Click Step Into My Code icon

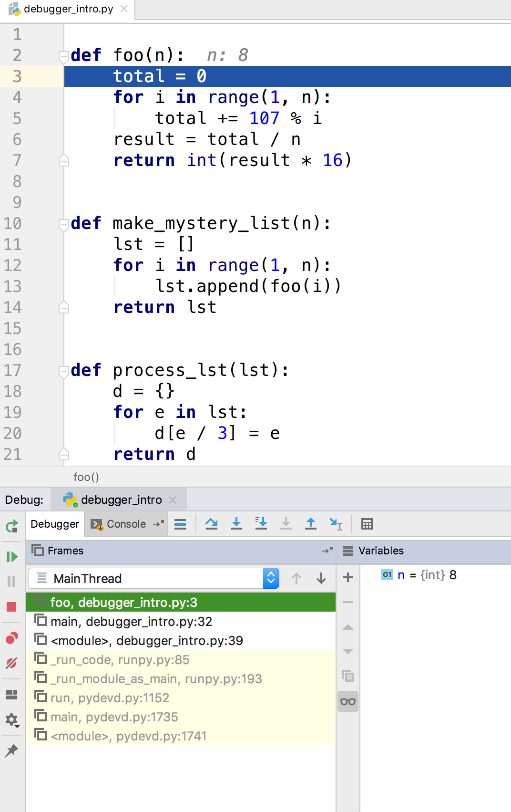(261, 524)
